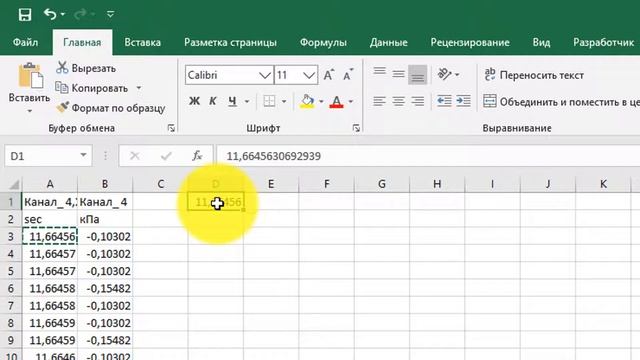Viewport: 640px width, 360px height.
Task: Switch to the Главная tab
Action: (82, 42)
